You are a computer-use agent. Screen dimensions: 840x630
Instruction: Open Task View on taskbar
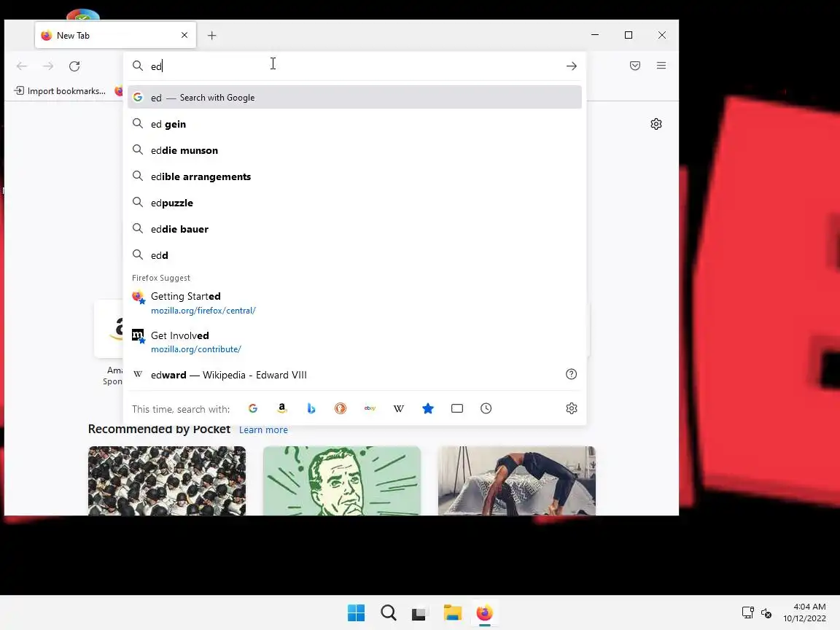tap(419, 613)
